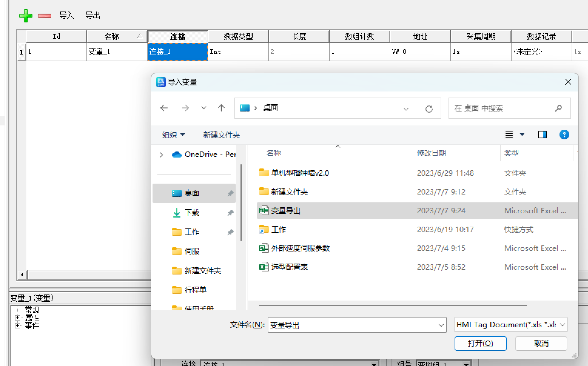Open the view options dropdown arrow
This screenshot has width=588, height=366.
[x=522, y=135]
